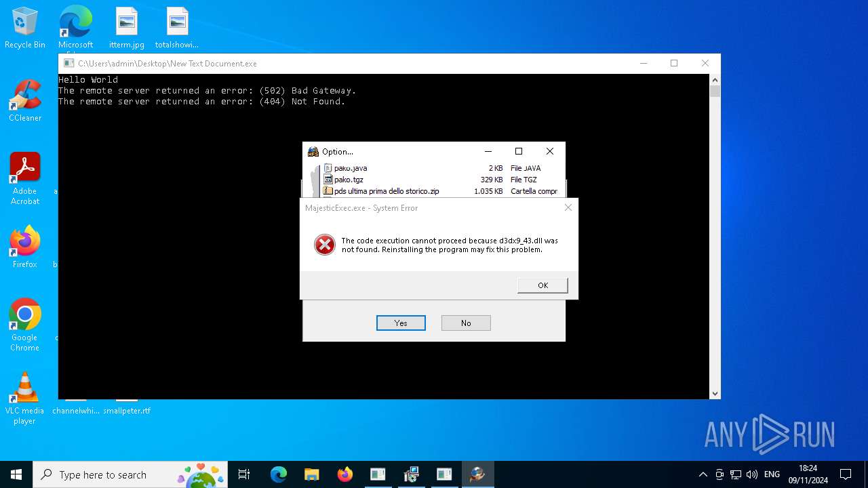Click the HFS icon in Option title bar

coord(313,151)
